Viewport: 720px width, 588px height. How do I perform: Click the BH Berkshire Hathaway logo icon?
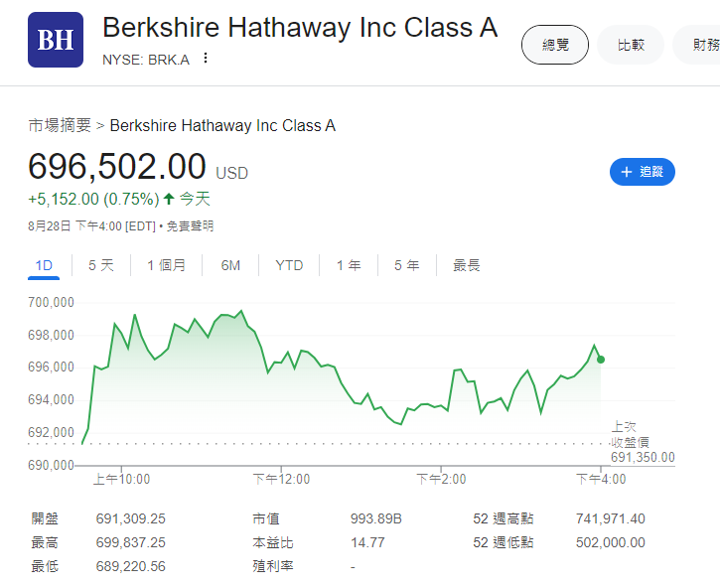(x=56, y=40)
